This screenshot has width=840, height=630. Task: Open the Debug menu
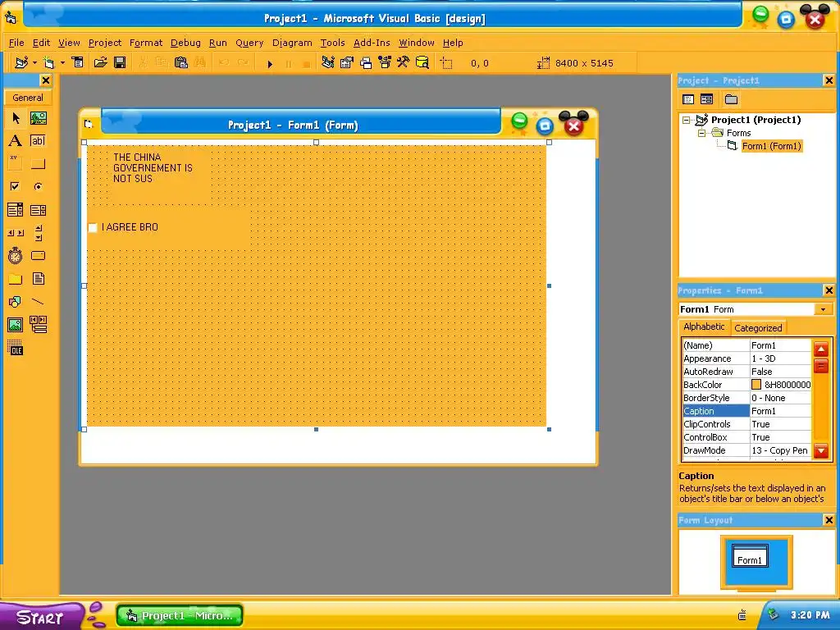(185, 43)
